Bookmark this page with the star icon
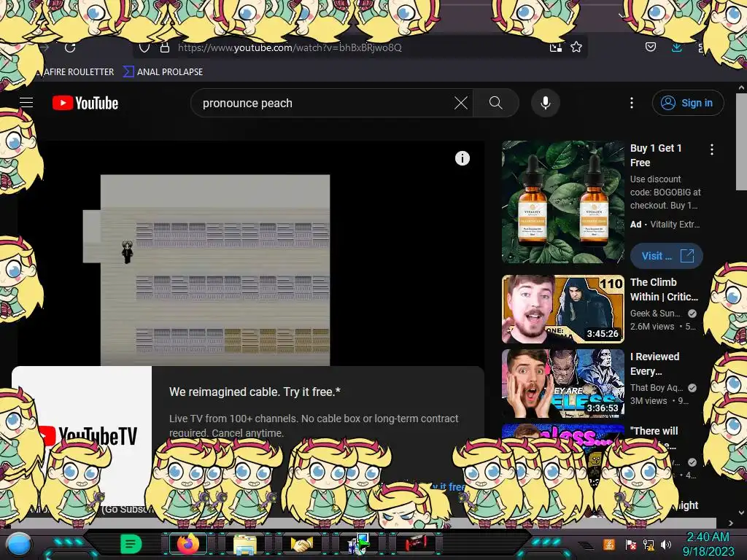 tap(576, 47)
